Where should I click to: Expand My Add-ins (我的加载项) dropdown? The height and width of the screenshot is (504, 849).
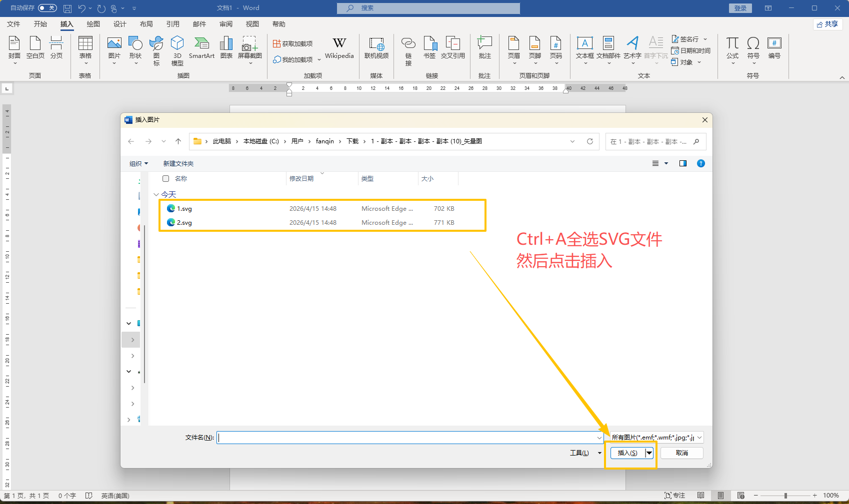[319, 59]
